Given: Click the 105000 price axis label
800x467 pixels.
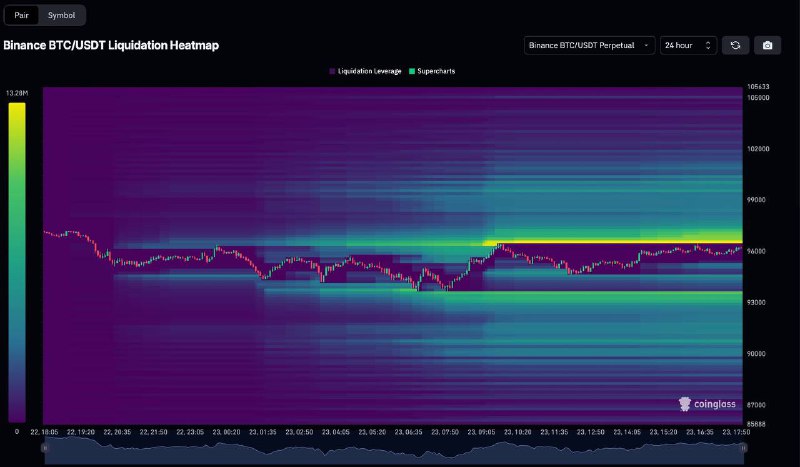Looking at the screenshot, I should click(x=758, y=97).
